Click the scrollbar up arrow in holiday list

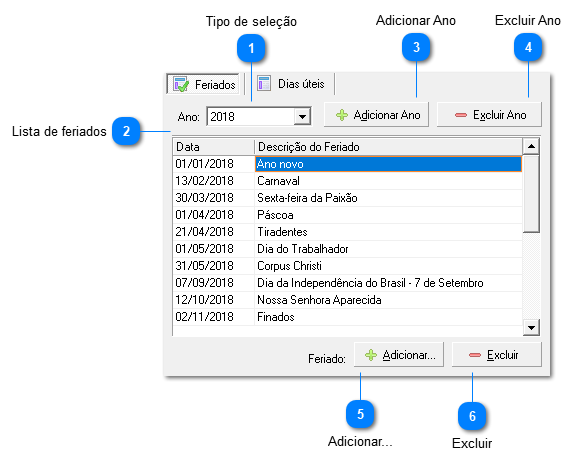tap(531, 146)
